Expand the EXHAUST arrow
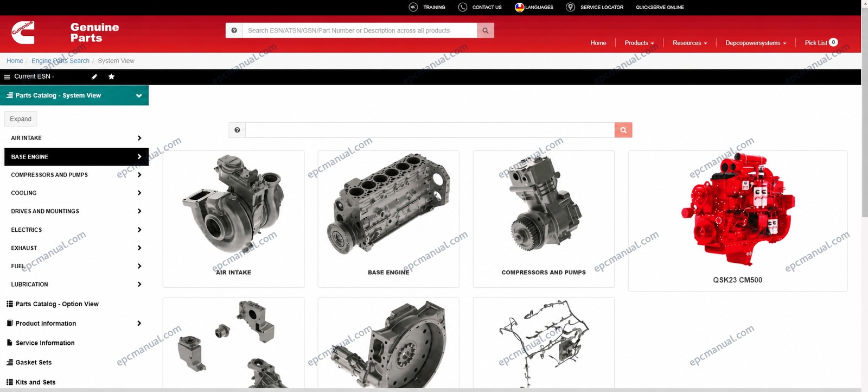Viewport: 868px width, 392px height. point(139,248)
